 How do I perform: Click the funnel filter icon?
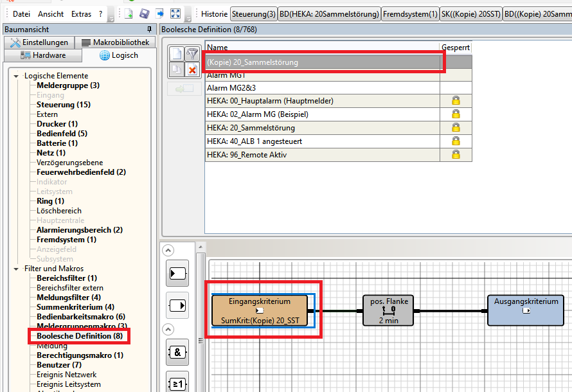point(192,55)
